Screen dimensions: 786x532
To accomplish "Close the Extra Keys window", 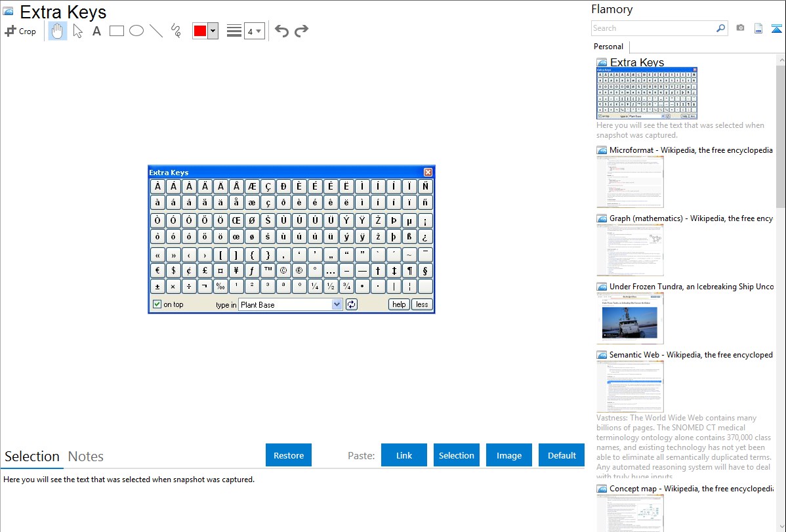I will pos(428,172).
